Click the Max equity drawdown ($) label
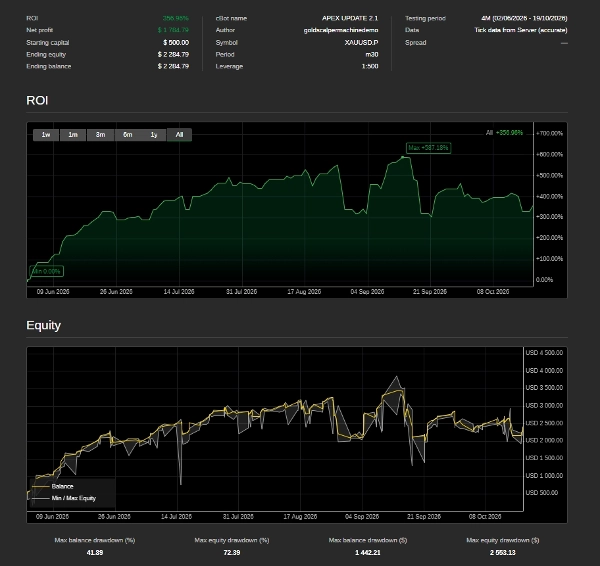 pos(503,540)
